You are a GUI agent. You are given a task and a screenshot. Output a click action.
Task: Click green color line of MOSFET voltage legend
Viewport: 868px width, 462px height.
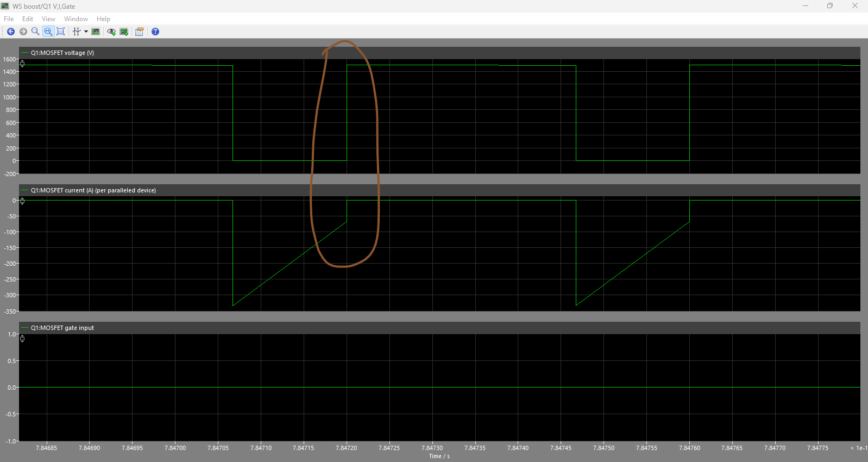pos(24,53)
